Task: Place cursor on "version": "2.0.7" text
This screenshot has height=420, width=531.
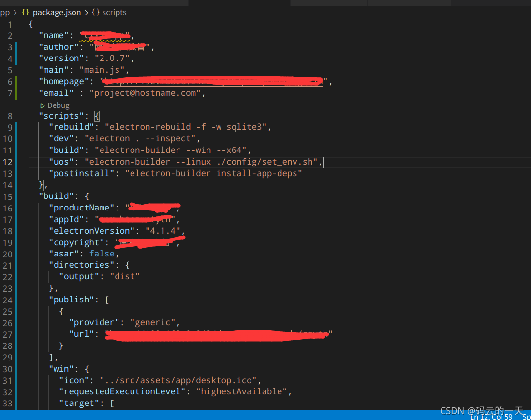Action: point(84,58)
